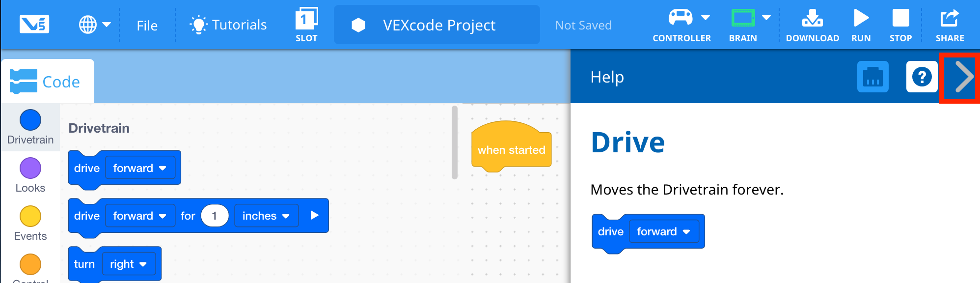Switch to the Code tab
980x283 pixels.
click(48, 81)
